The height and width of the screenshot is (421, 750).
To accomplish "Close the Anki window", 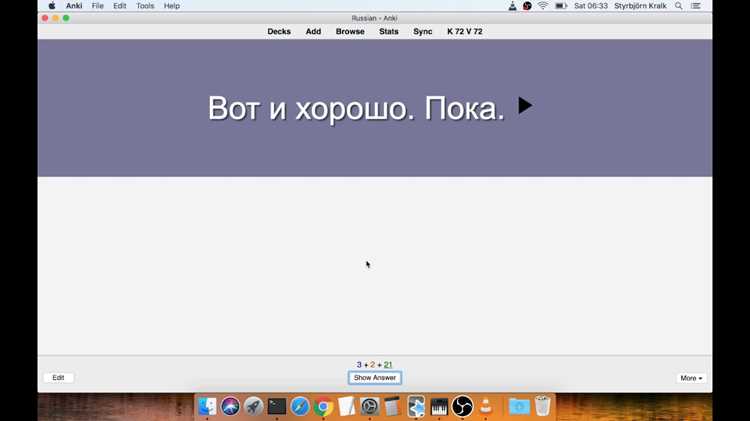I will pos(45,18).
